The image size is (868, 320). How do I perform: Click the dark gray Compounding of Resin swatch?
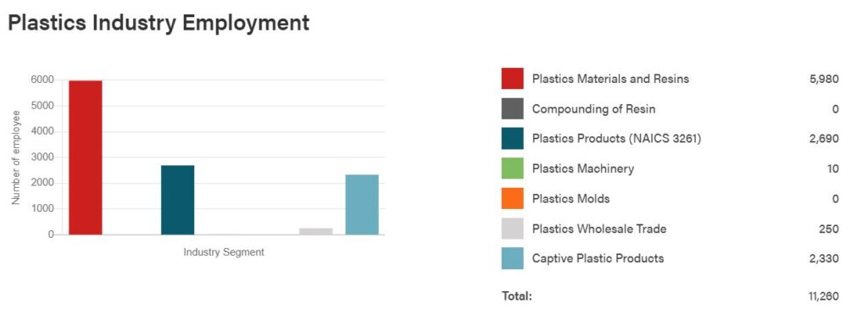point(512,109)
